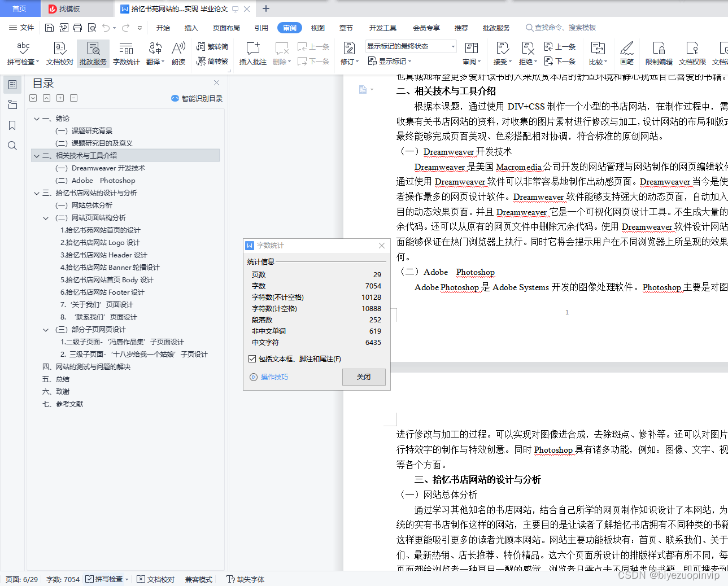Convert text with 简转繁
The height and width of the screenshot is (586, 728).
[212, 61]
